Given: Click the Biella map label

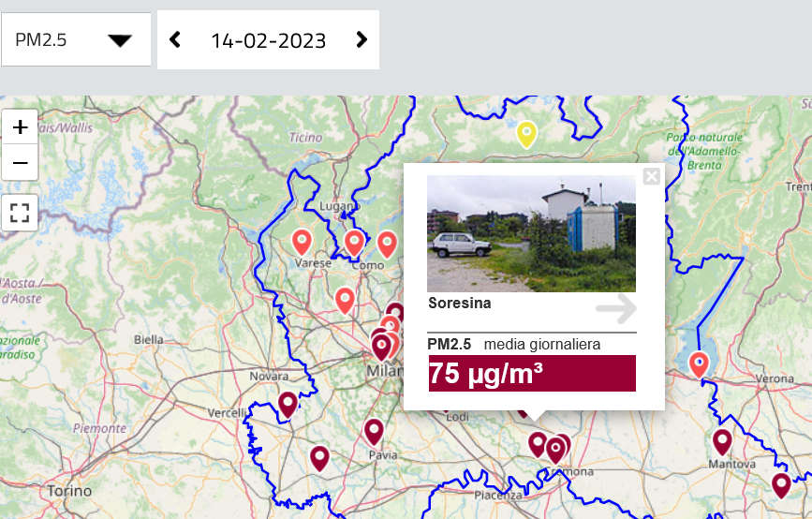Looking at the screenshot, I should pyautogui.click(x=149, y=340).
